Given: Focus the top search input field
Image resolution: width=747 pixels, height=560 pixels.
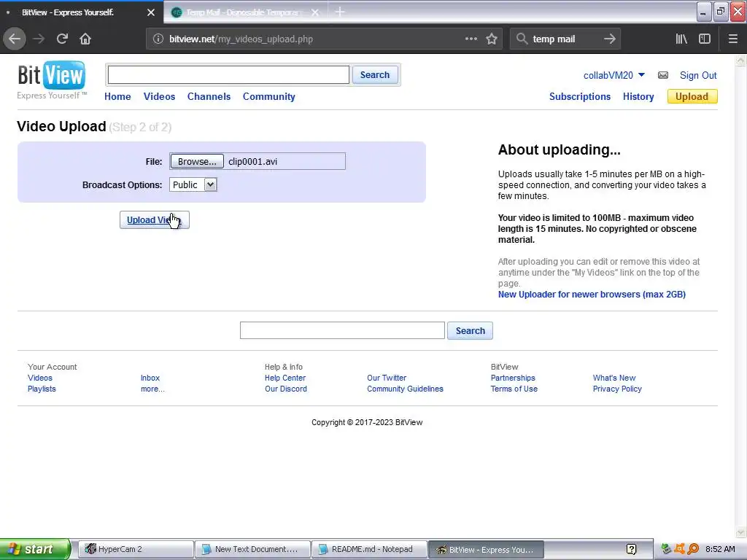Looking at the screenshot, I should pyautogui.click(x=228, y=75).
